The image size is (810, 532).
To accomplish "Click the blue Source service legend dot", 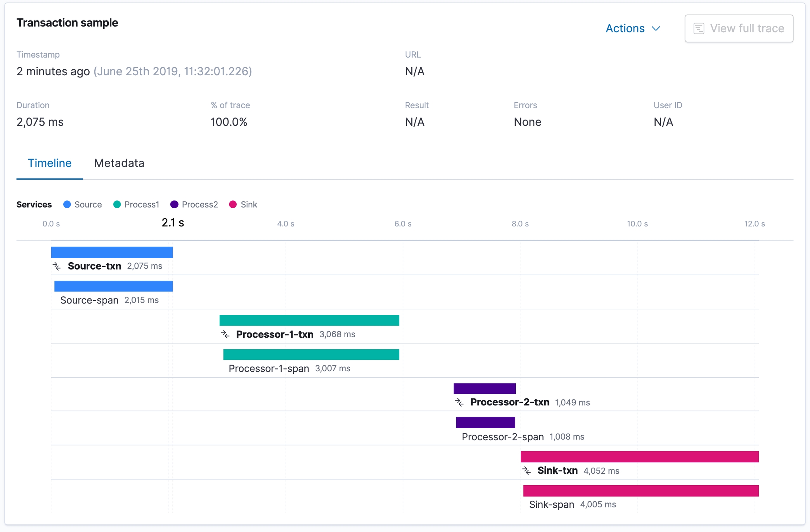I will [67, 204].
